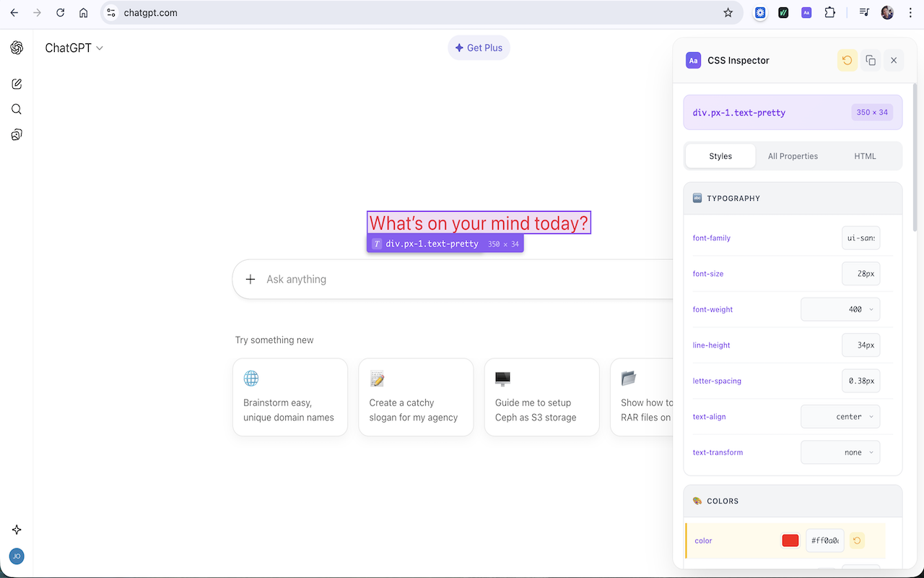
Task: Click the purple element tooltip under heading
Action: (x=445, y=243)
